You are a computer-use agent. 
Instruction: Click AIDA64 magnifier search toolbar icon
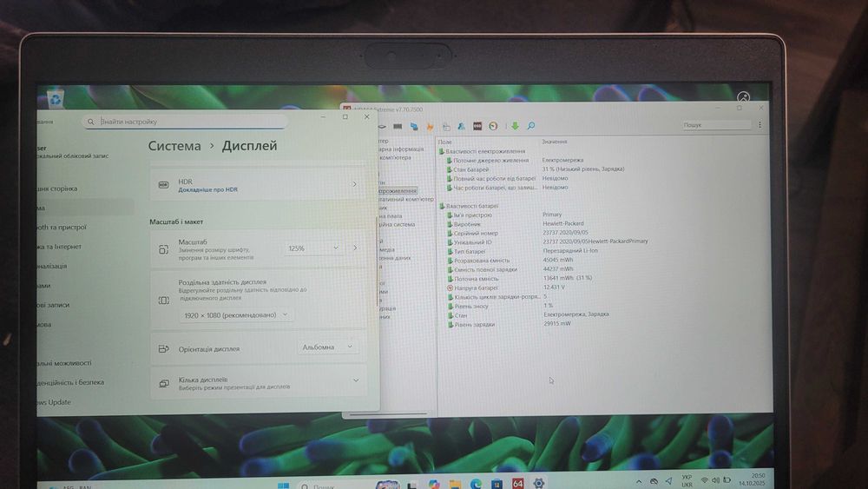pos(531,126)
